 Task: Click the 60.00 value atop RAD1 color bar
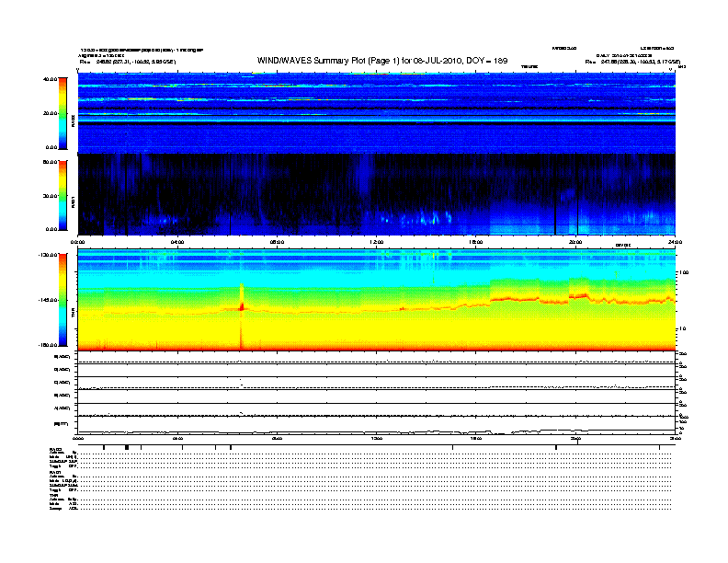(x=50, y=162)
